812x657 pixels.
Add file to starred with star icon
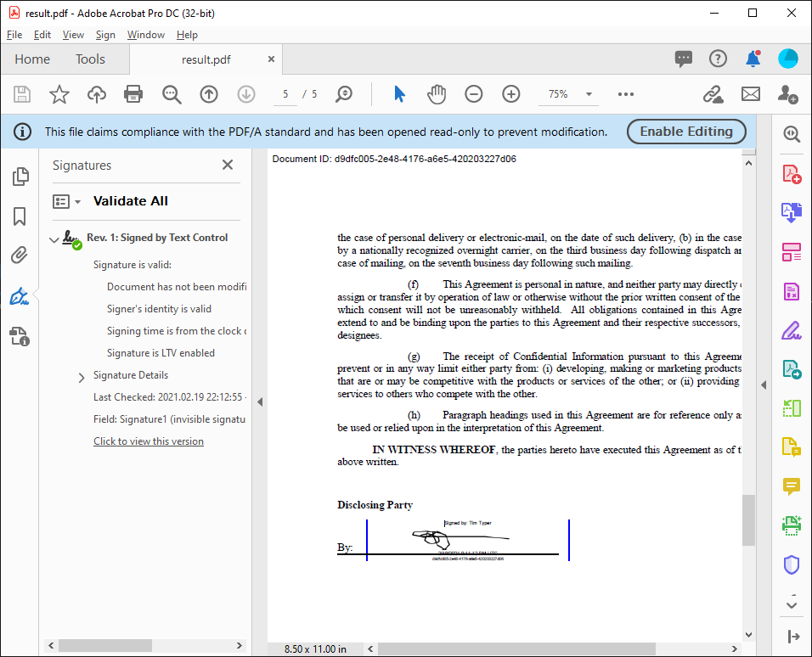(x=59, y=94)
